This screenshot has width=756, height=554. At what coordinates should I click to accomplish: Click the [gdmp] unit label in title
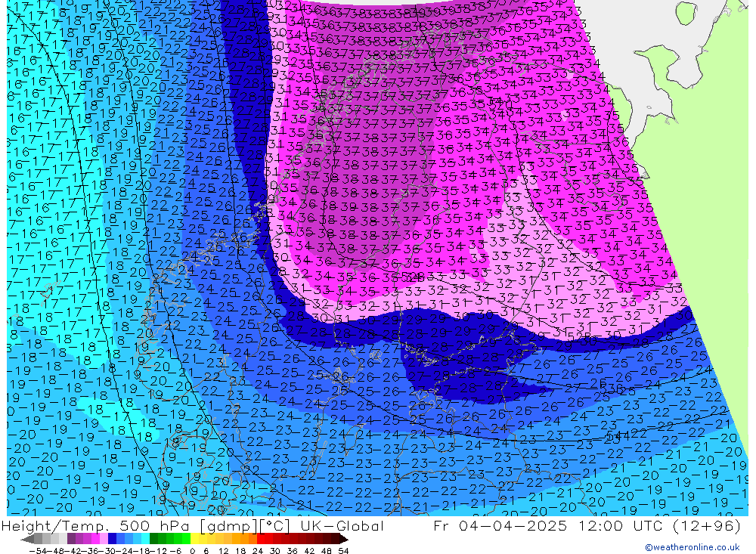[x=228, y=525]
